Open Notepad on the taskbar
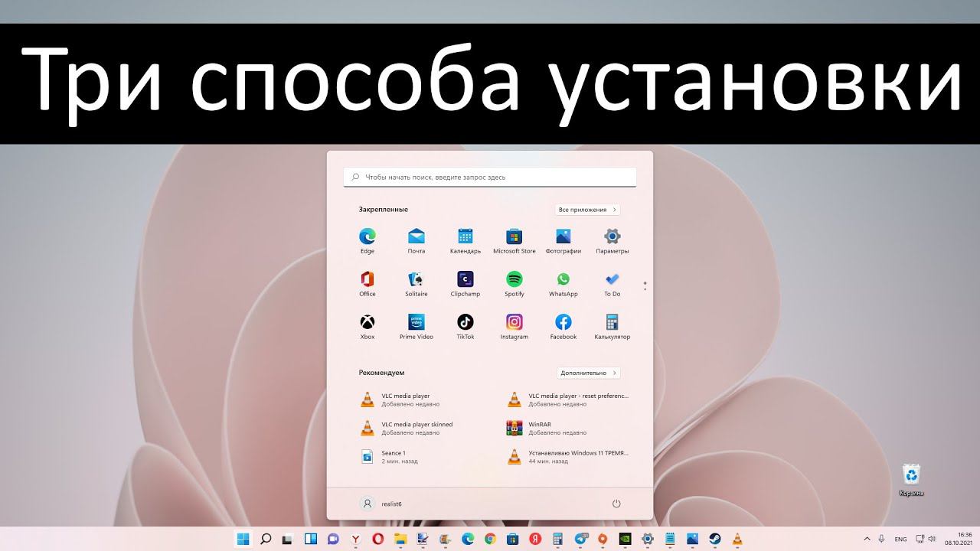980x551 pixels. point(670,539)
